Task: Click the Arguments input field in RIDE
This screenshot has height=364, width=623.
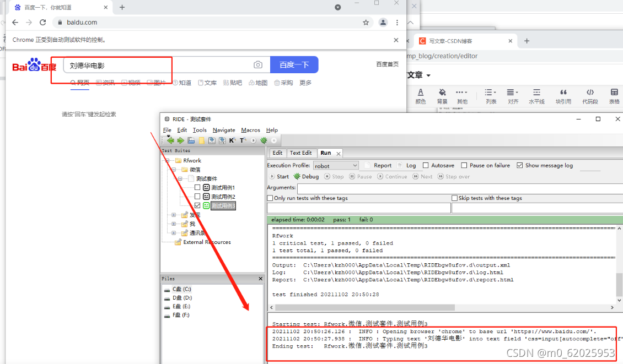Action: pos(413,188)
